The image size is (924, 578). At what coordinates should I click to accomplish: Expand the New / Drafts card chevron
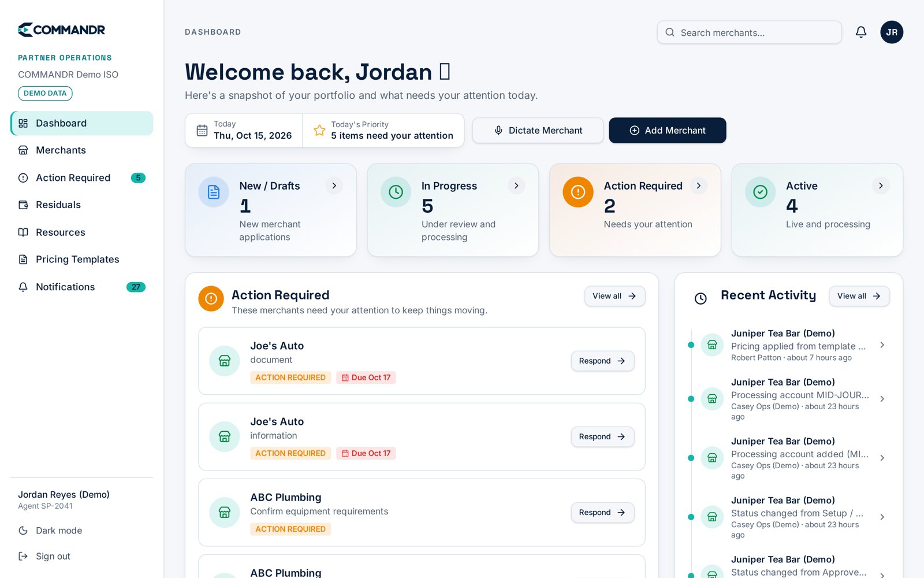pyautogui.click(x=334, y=186)
